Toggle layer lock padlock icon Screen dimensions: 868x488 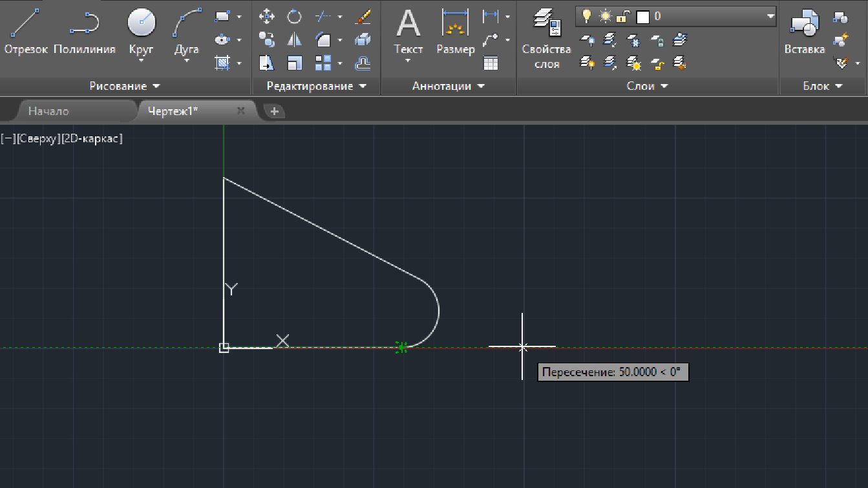click(x=623, y=16)
